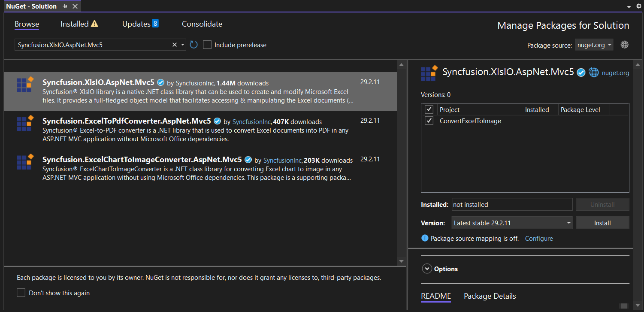Click the Installed status field showing not installed
Screen dimensions: 644x312
point(512,204)
